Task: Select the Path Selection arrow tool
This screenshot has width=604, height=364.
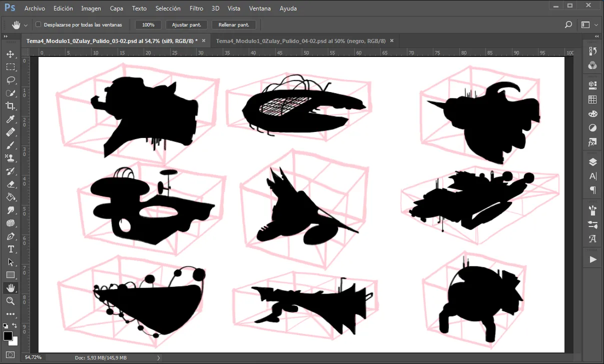Action: (11, 262)
